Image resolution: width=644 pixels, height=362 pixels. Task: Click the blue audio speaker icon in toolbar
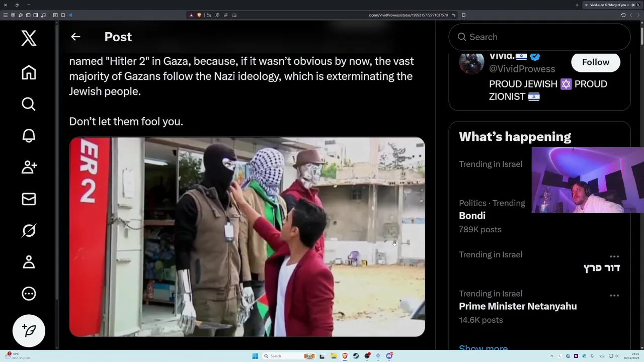[x=70, y=15]
